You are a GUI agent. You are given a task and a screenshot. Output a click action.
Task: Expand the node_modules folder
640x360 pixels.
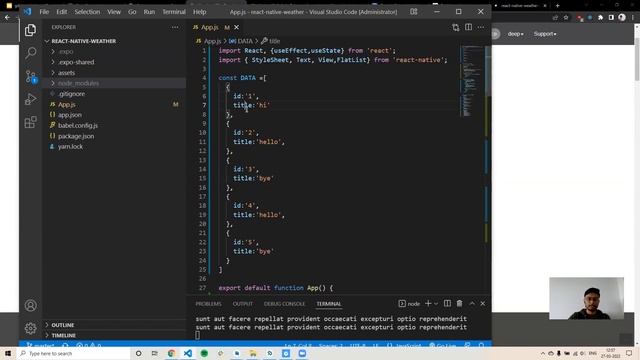pos(114,83)
